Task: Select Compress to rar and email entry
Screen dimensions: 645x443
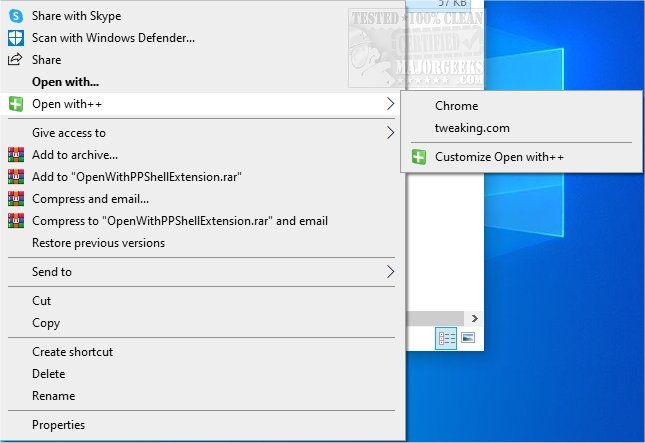Action: click(202, 221)
